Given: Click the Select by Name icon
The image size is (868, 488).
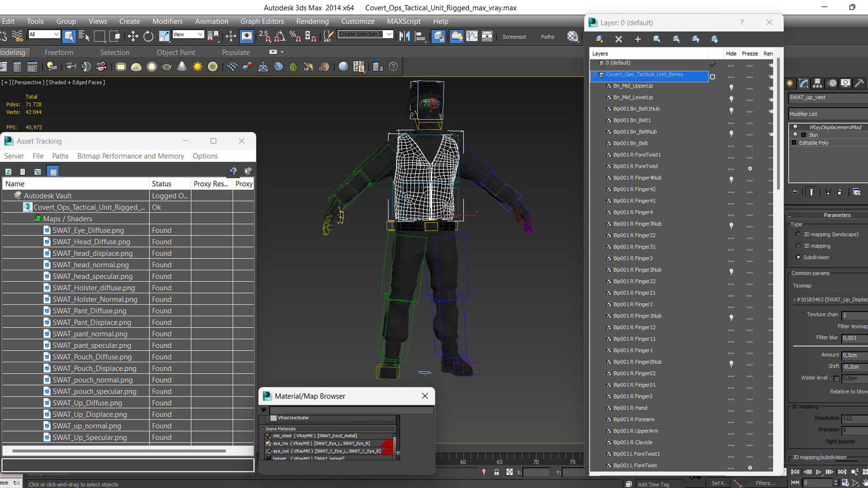Looking at the screenshot, I should point(84,36).
